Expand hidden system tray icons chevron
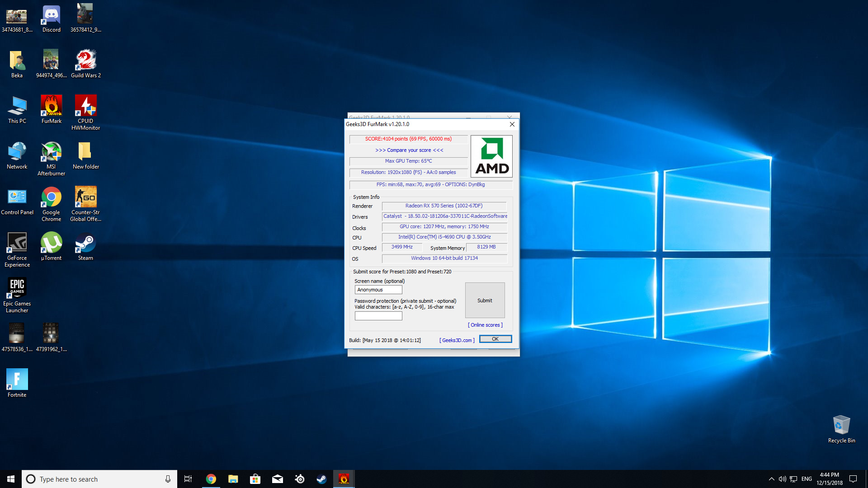Image resolution: width=868 pixels, height=488 pixels. [771, 479]
